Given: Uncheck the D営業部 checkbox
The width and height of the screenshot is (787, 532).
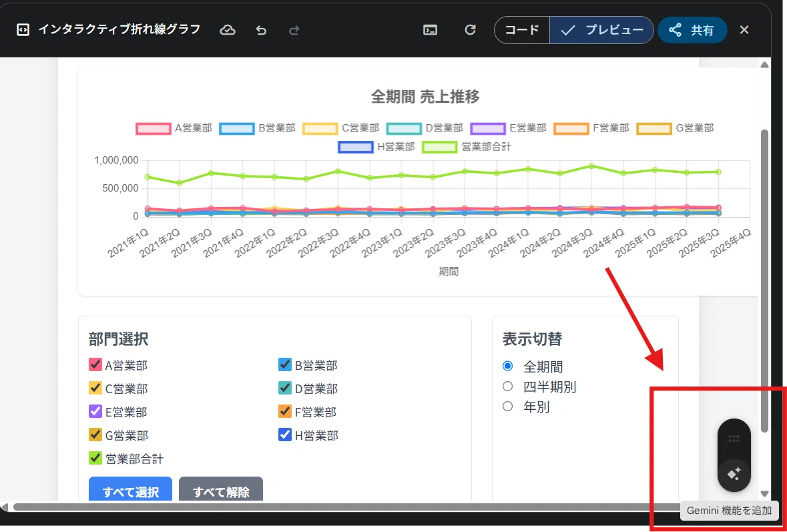Looking at the screenshot, I should tap(285, 388).
